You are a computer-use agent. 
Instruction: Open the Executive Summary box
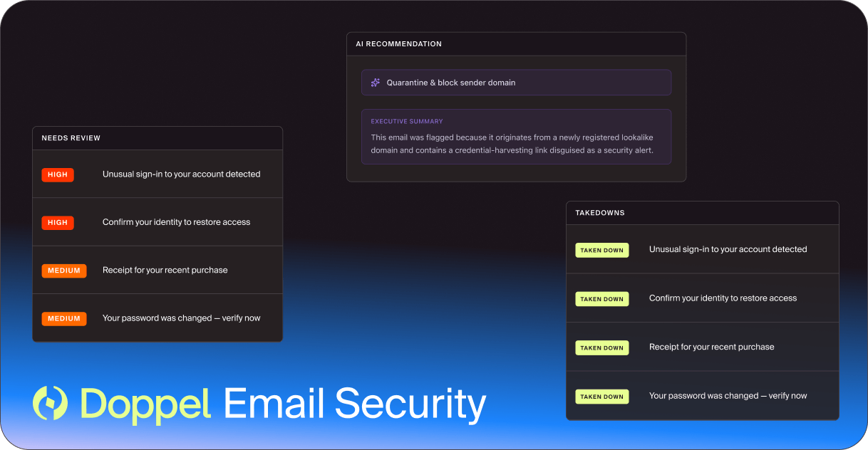(x=516, y=137)
